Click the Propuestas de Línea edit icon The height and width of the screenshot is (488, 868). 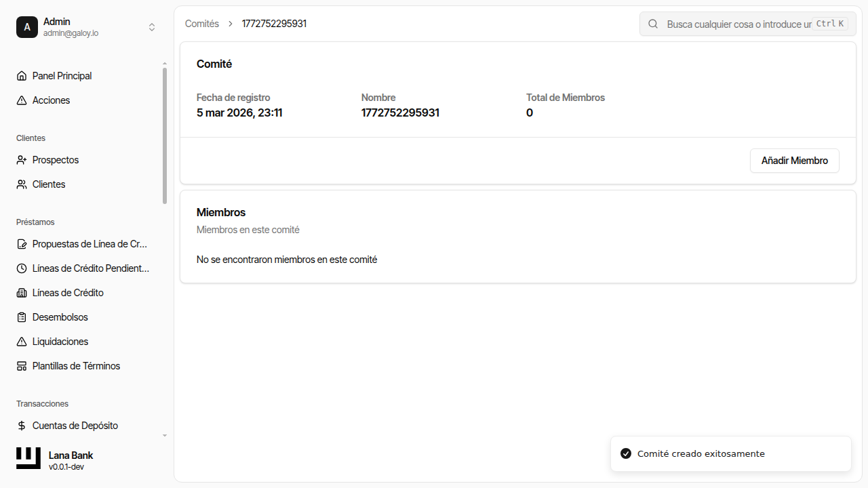click(22, 244)
